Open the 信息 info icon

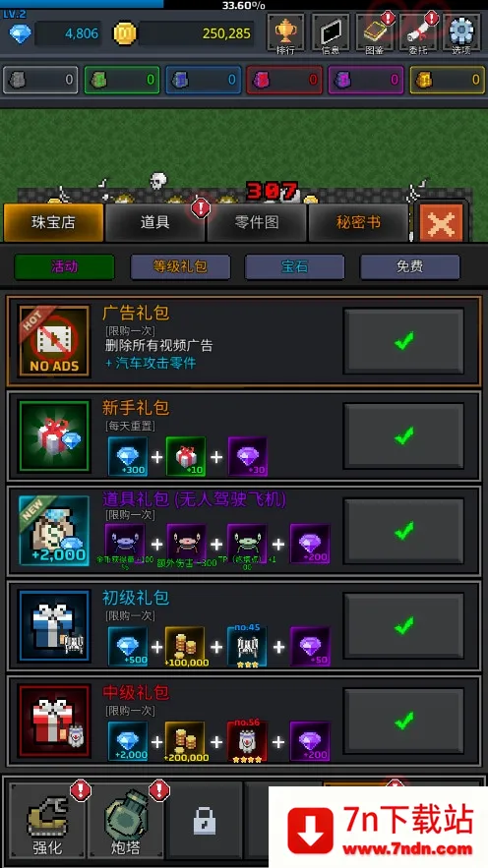click(331, 33)
